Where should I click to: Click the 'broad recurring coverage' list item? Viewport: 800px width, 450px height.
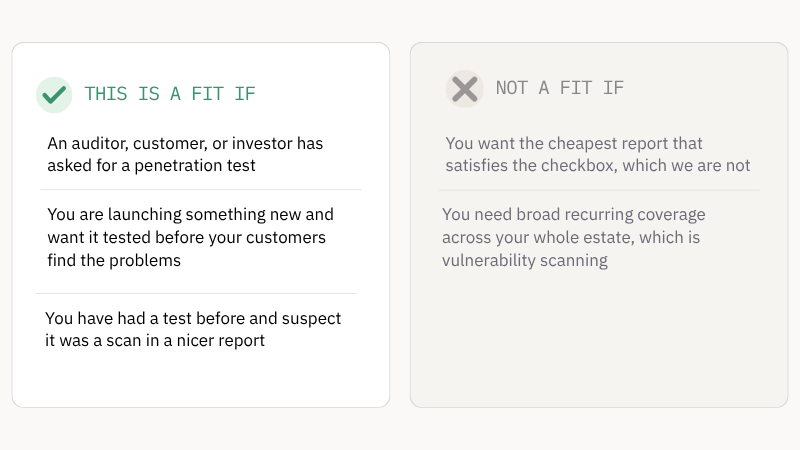click(573, 237)
